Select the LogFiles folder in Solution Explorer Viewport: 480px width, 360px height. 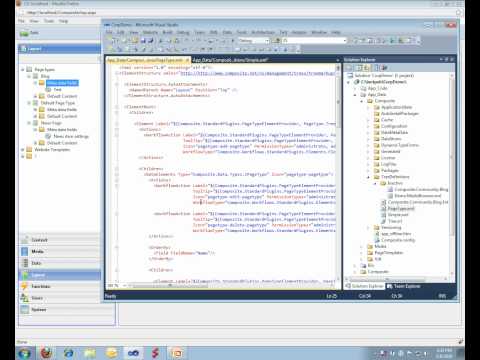pyautogui.click(x=389, y=164)
